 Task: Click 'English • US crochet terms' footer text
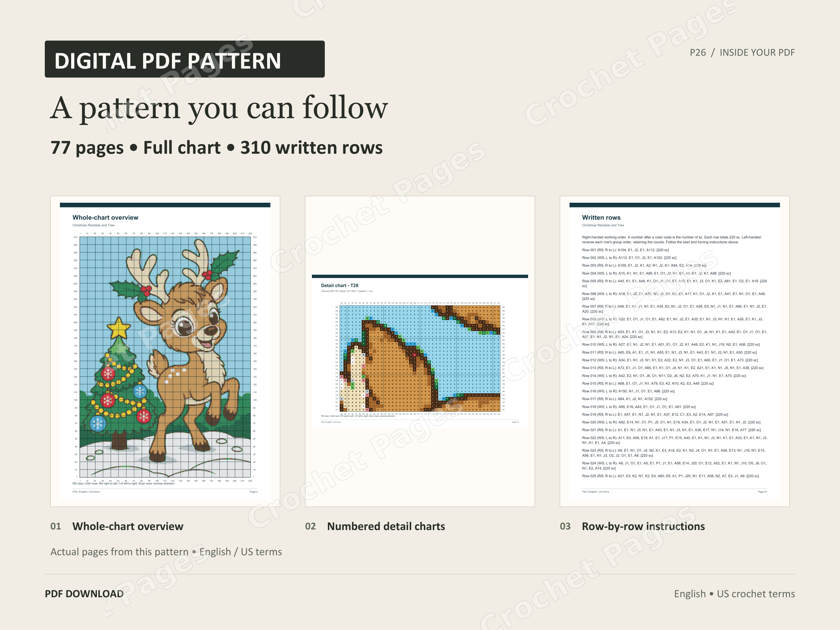click(734, 594)
